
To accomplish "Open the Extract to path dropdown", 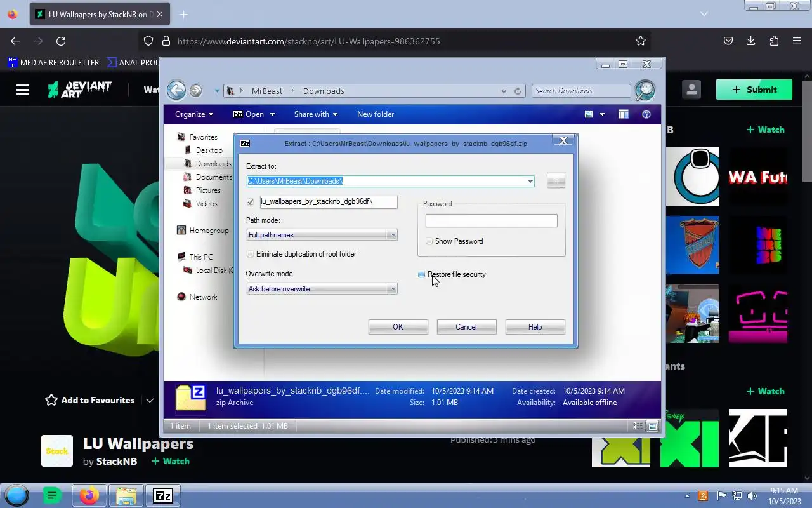I will point(530,181).
